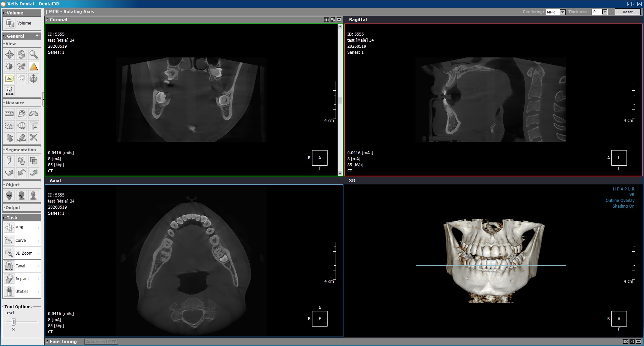Click the Advanced OTF button
644x346 pixels.
101,342
